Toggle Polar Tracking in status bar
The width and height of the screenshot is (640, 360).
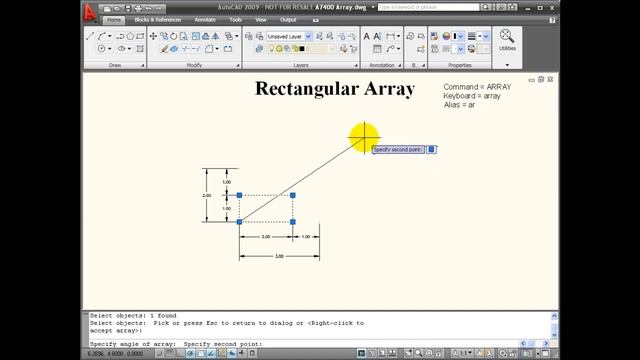(x=190, y=353)
